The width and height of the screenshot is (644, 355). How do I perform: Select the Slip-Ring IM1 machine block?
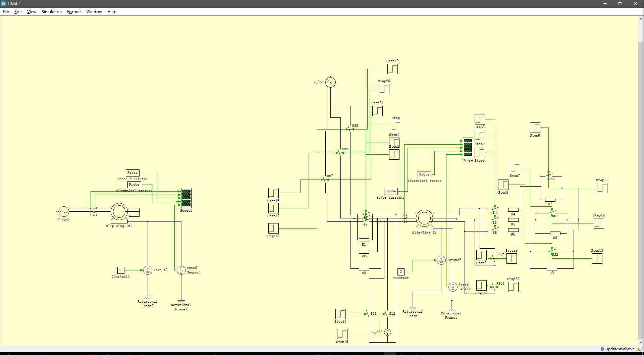tap(119, 212)
